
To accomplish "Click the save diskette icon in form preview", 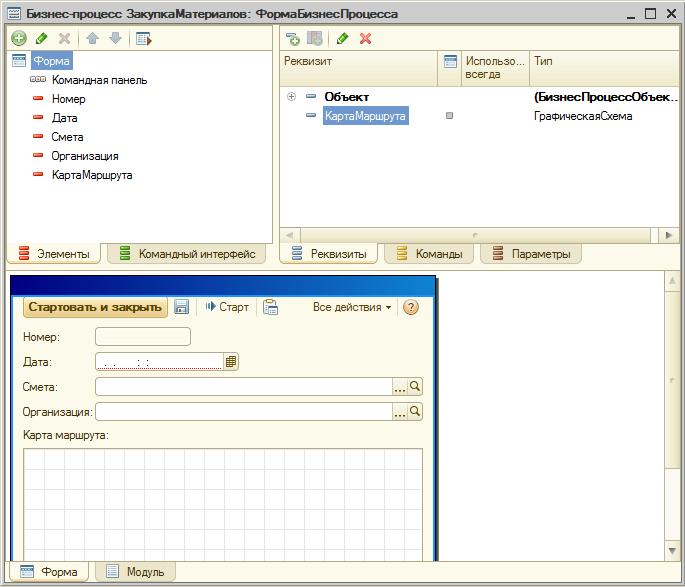I will click(182, 307).
